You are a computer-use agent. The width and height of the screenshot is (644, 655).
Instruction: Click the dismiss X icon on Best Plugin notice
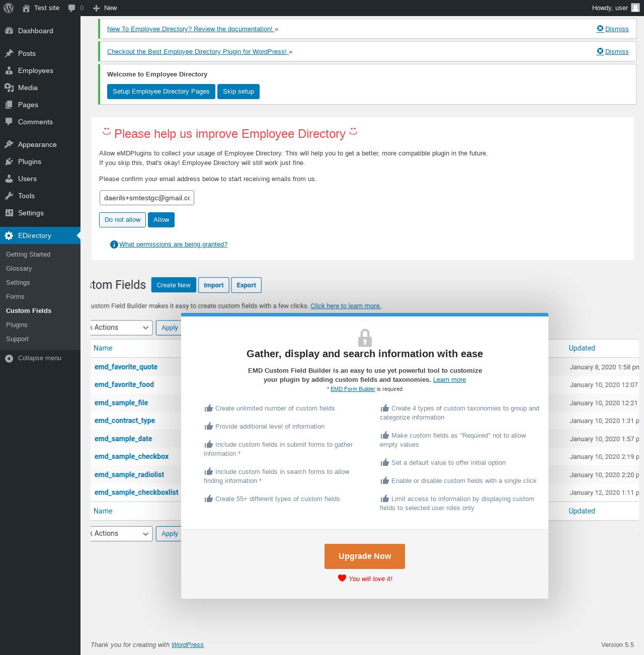point(600,51)
